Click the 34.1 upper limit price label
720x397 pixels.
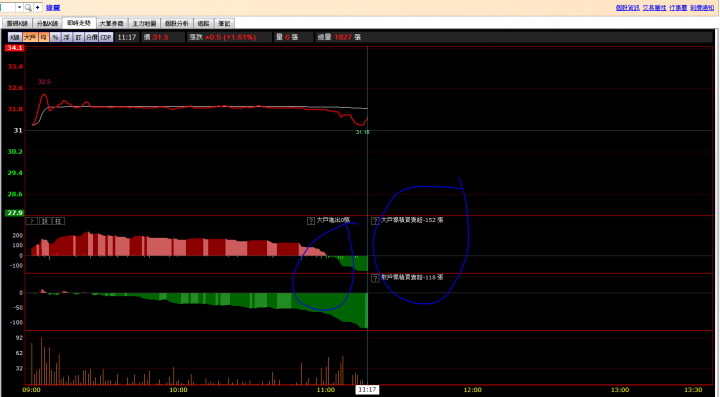(14, 48)
